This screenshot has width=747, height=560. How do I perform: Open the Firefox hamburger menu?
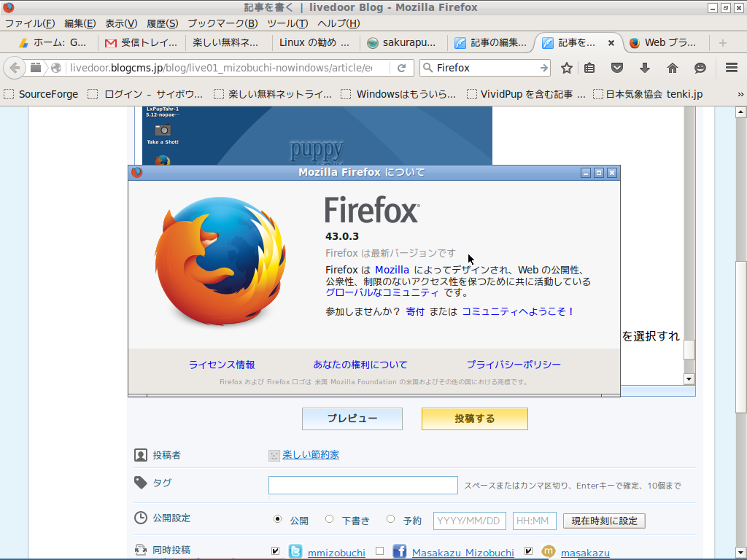[x=732, y=68]
